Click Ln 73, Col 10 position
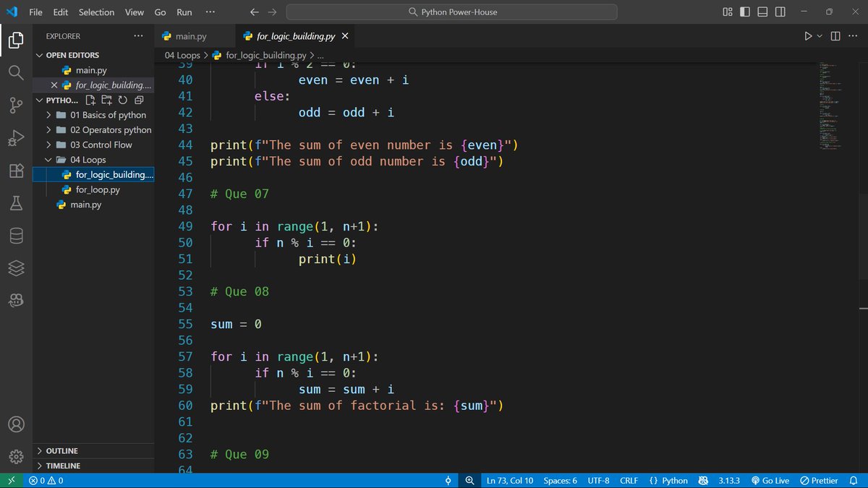 (510, 481)
